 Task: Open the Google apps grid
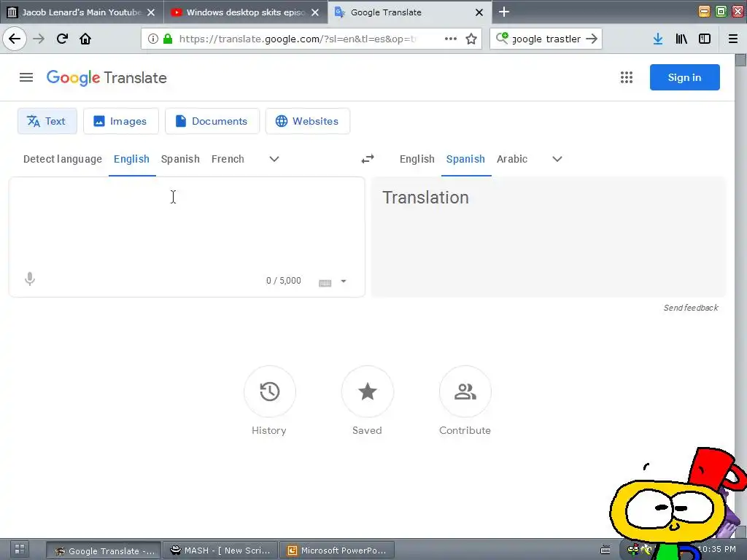[x=627, y=77]
